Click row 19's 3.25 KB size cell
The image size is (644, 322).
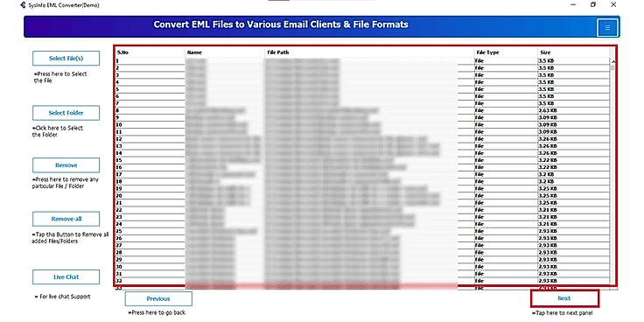coord(573,188)
